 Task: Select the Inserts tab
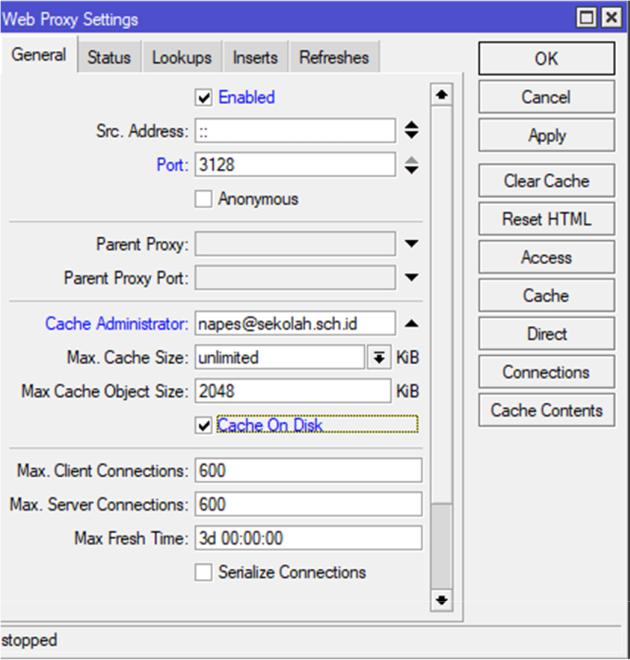pyautogui.click(x=255, y=58)
